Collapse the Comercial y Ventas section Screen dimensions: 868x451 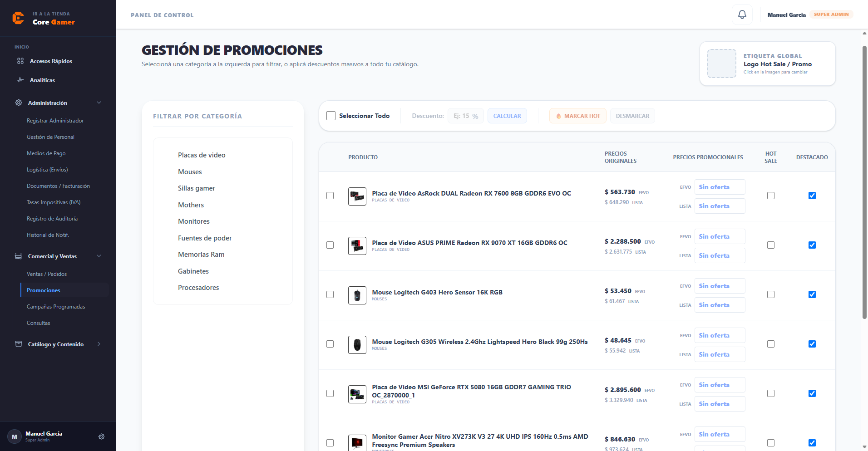pyautogui.click(x=99, y=256)
